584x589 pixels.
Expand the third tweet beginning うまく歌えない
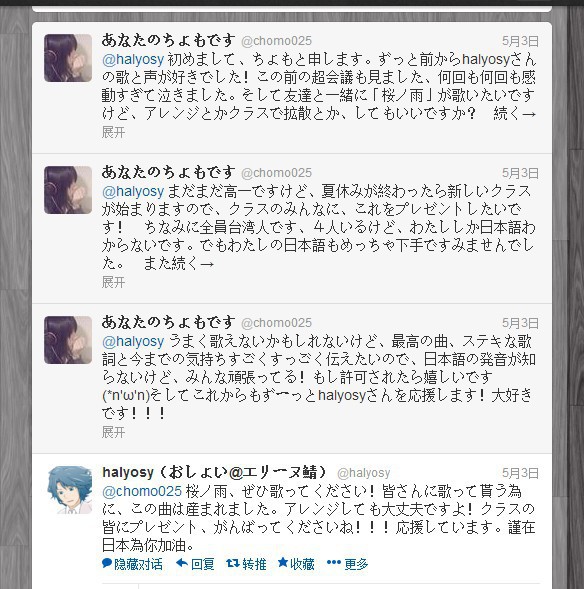(113, 432)
